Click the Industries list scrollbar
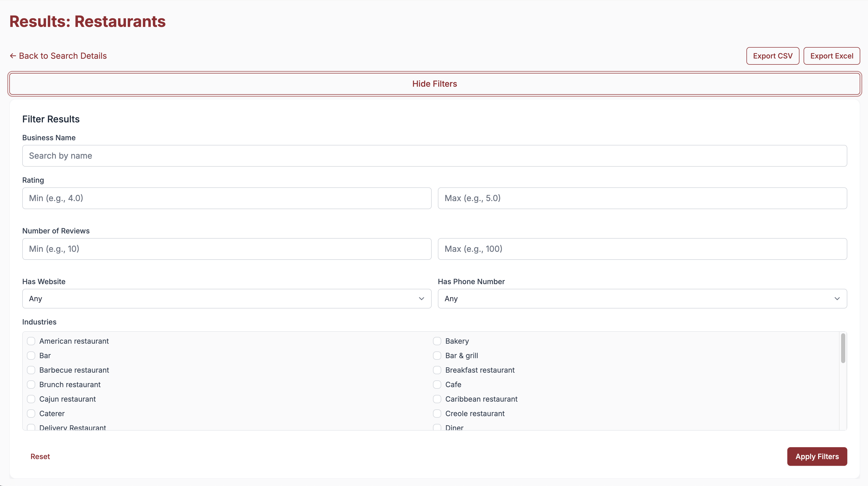Viewport: 868px width, 486px height. pyautogui.click(x=843, y=349)
